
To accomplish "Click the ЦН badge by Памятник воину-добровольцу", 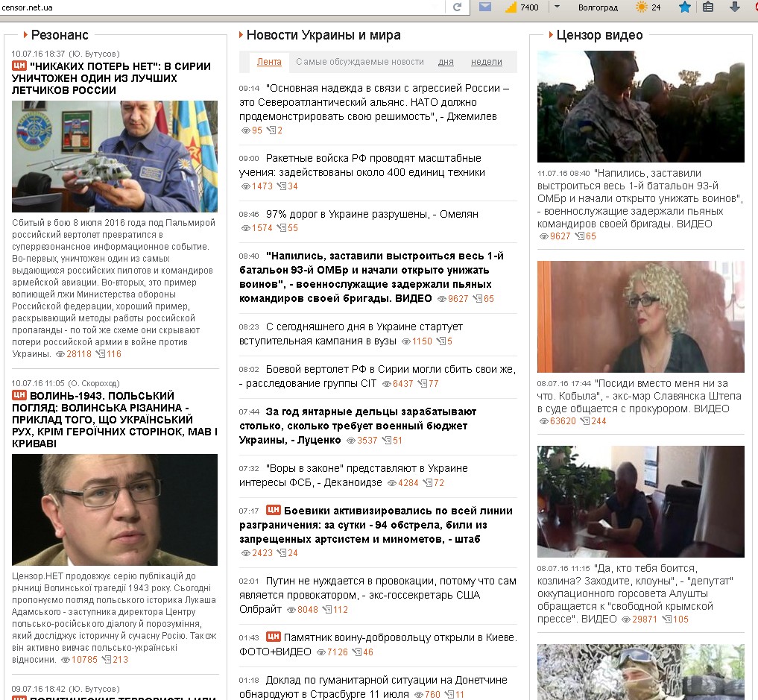I will [x=274, y=637].
